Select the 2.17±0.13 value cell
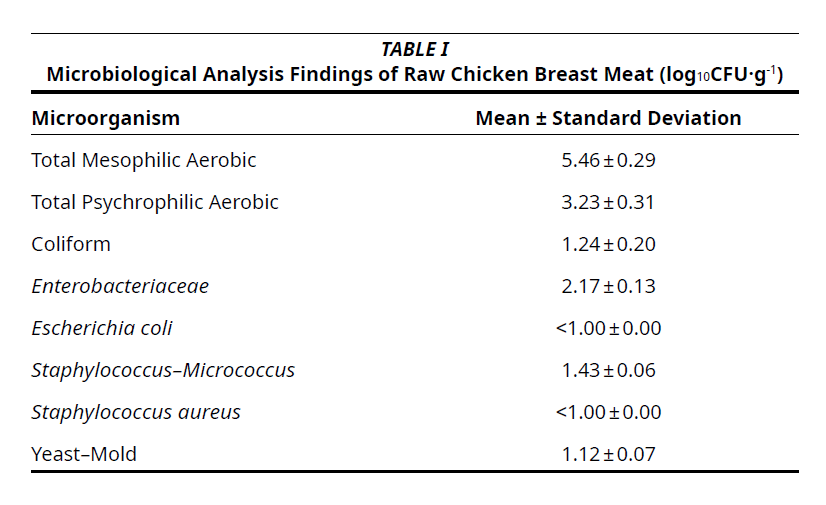 click(608, 286)
